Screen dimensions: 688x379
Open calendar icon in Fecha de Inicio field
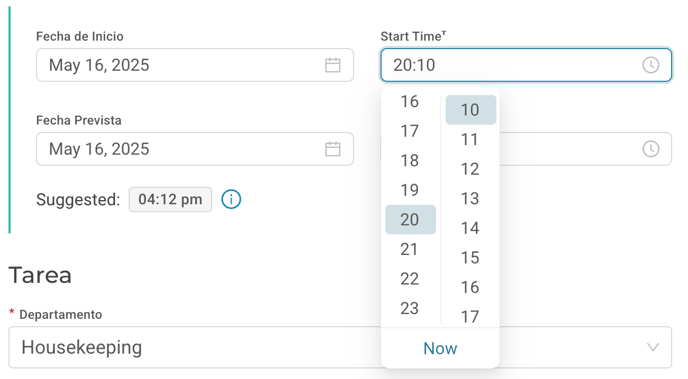click(x=333, y=65)
